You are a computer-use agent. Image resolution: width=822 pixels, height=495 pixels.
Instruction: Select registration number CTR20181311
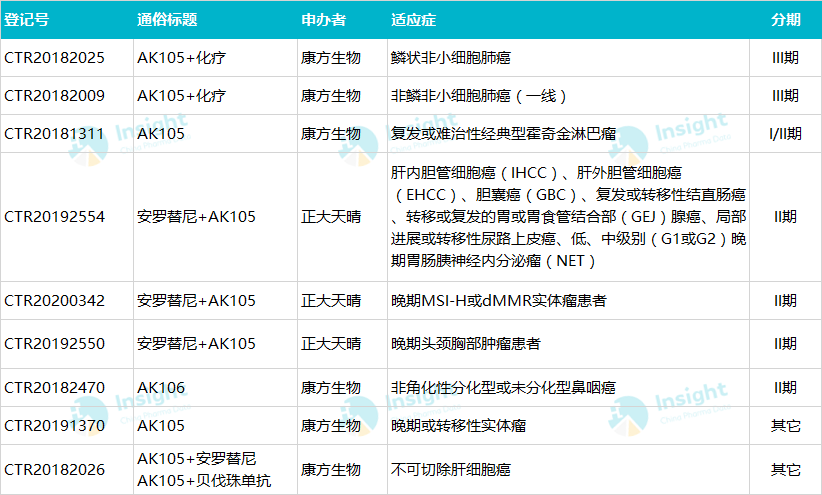click(55, 134)
